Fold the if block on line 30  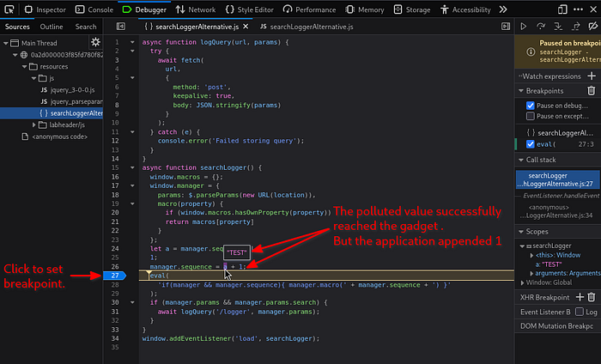pyautogui.click(x=132, y=302)
